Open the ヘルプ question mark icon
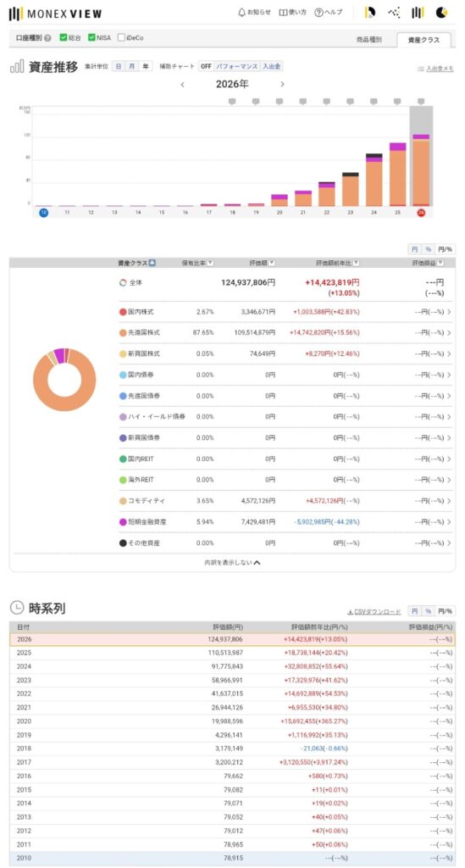 click(329, 12)
